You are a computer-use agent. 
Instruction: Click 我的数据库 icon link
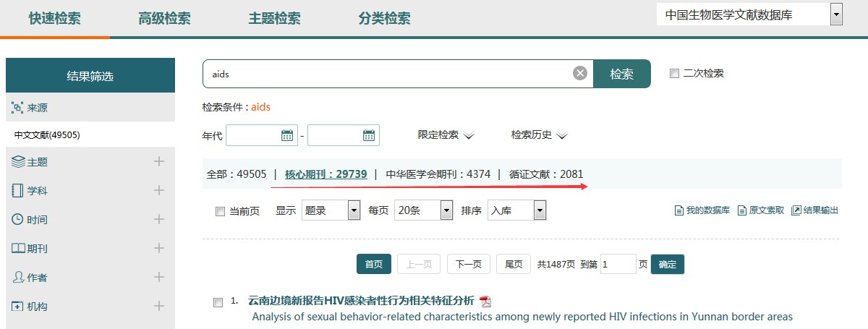coord(678,210)
